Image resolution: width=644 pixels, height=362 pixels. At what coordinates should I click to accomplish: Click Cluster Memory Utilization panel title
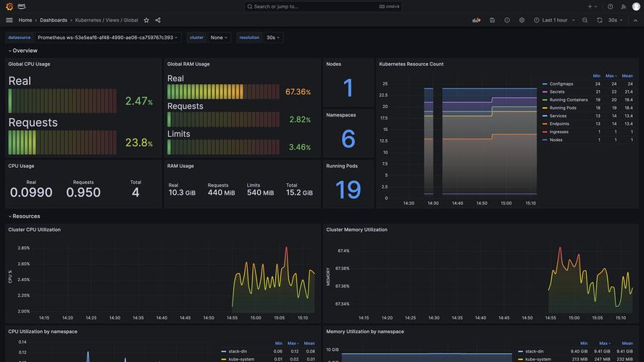[x=356, y=230]
